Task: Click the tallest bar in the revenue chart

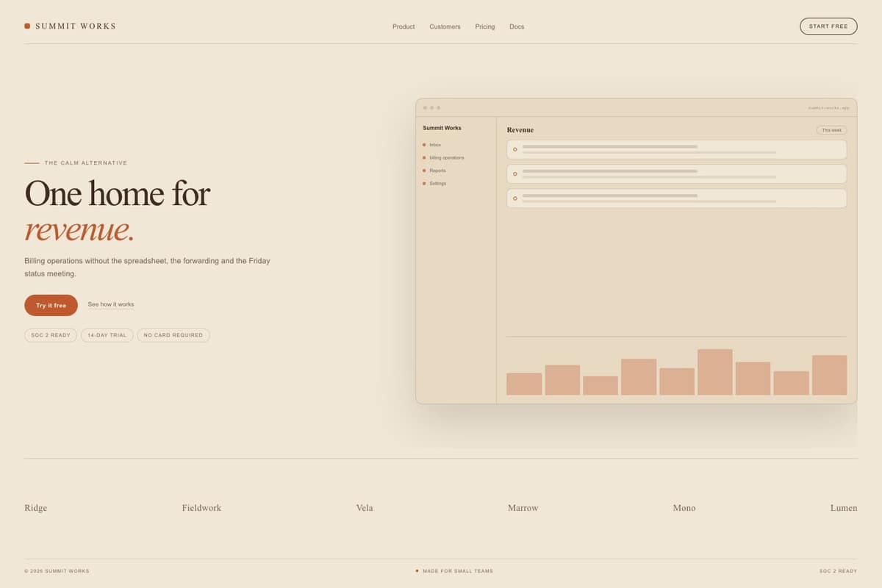Action: click(x=715, y=372)
